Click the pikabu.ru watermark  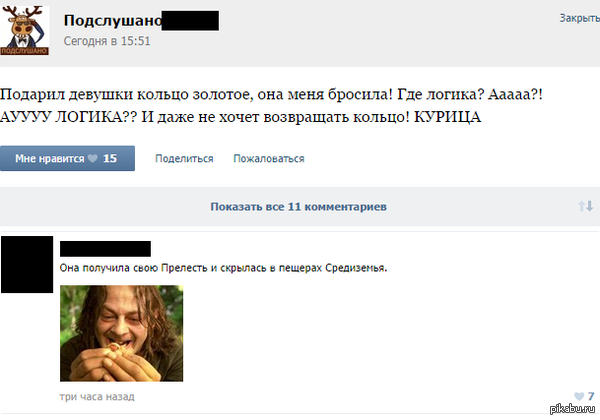coord(572,409)
